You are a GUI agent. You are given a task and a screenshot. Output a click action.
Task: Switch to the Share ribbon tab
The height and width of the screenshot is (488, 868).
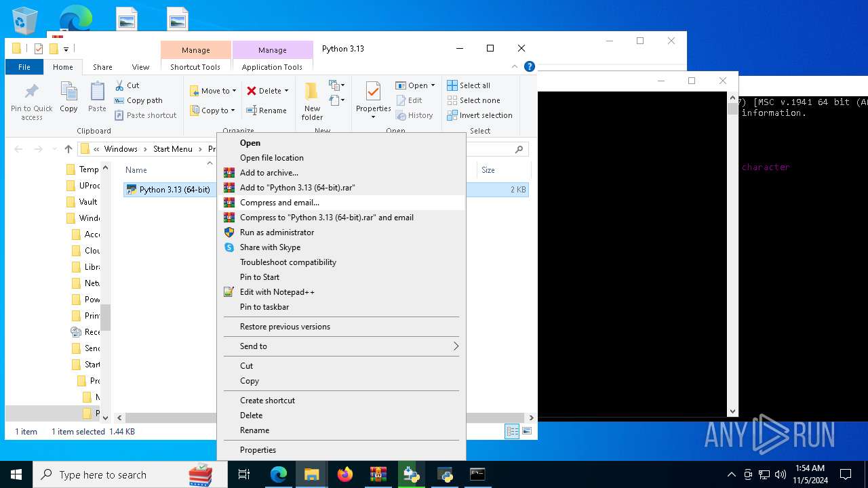pos(102,67)
